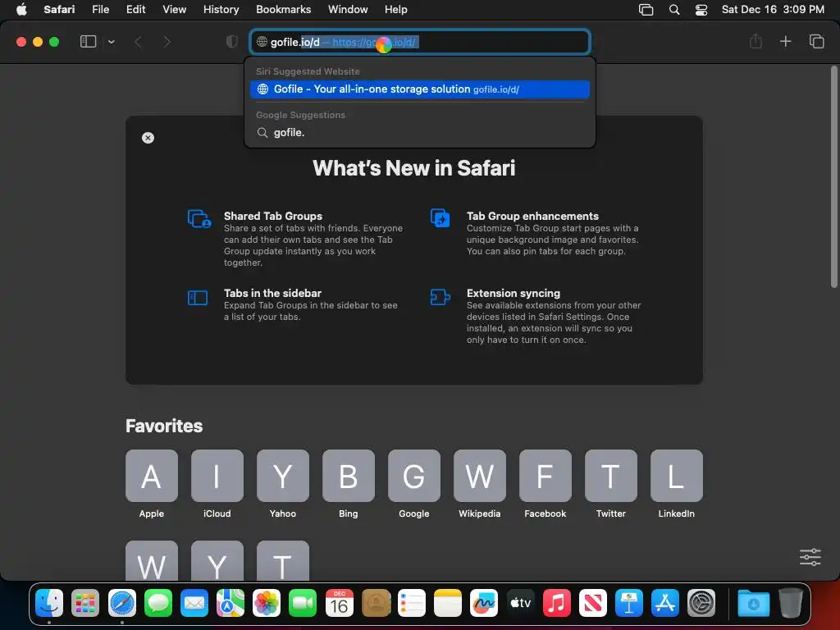The image size is (840, 630).
Task: Open Stage Manager in the menu bar
Action: [646, 10]
